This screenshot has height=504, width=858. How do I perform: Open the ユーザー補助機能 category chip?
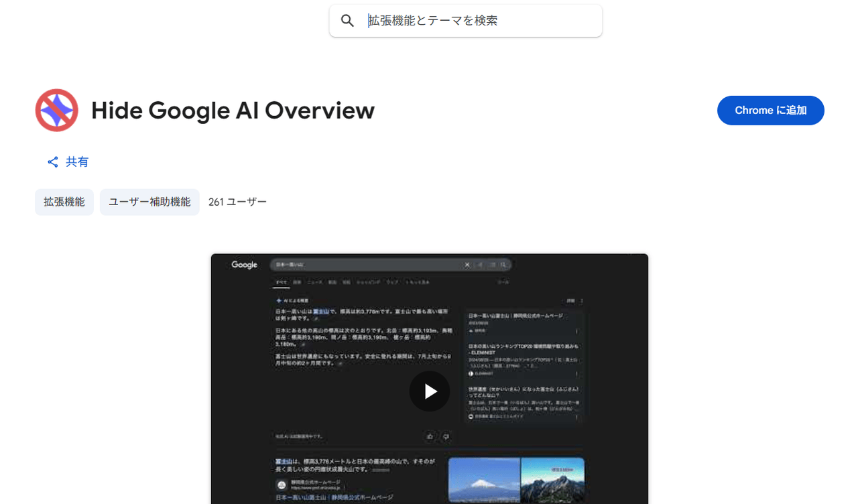[149, 202]
